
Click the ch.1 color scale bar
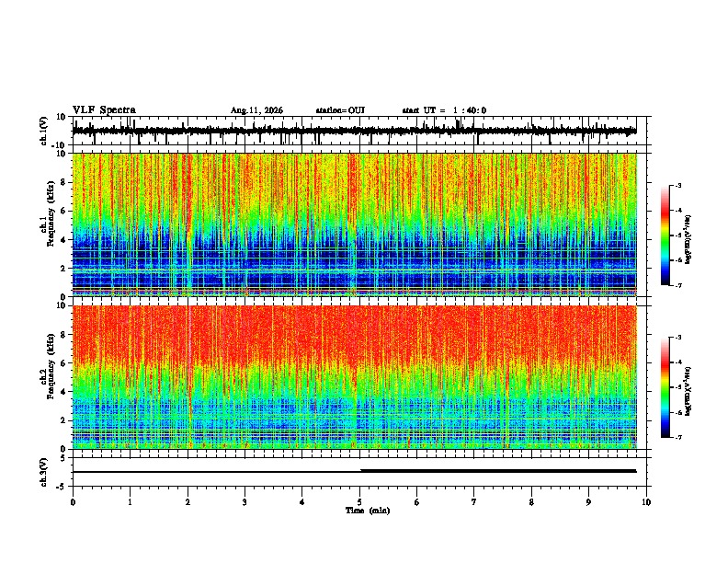(x=665, y=236)
